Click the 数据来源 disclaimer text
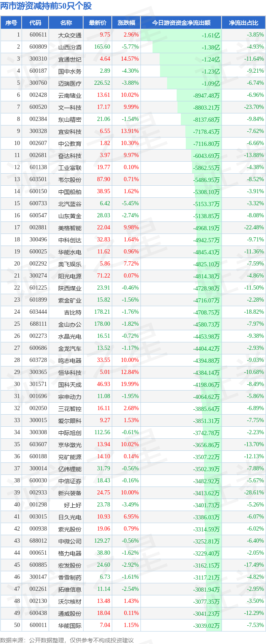The image size is (266, 644). 67,640
